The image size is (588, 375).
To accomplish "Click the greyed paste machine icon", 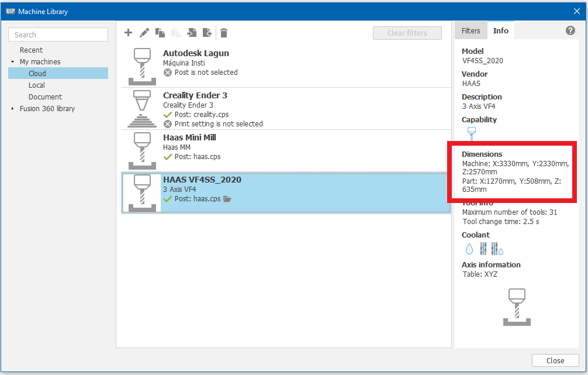I will coord(176,33).
